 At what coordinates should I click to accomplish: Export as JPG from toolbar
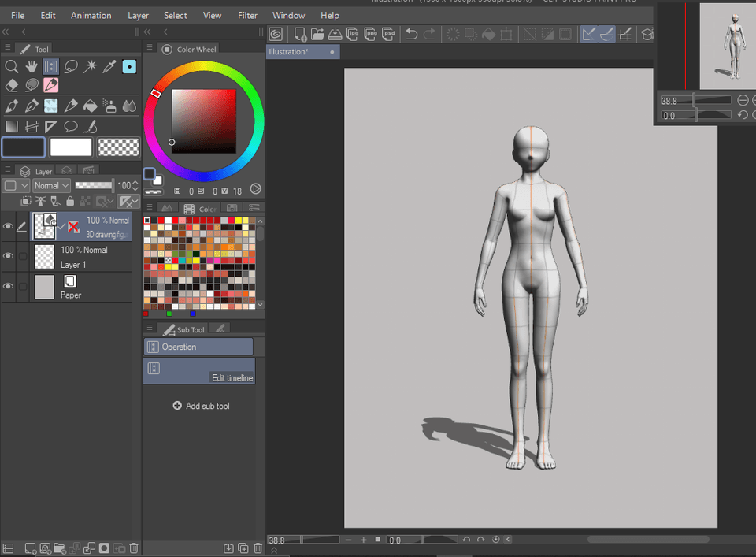pos(353,34)
